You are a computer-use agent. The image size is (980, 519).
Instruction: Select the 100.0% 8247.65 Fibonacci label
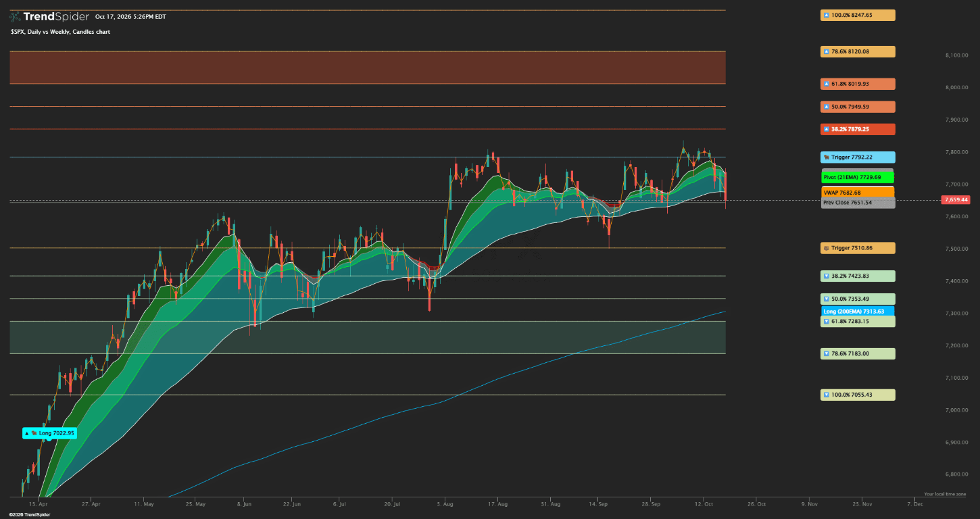(858, 15)
